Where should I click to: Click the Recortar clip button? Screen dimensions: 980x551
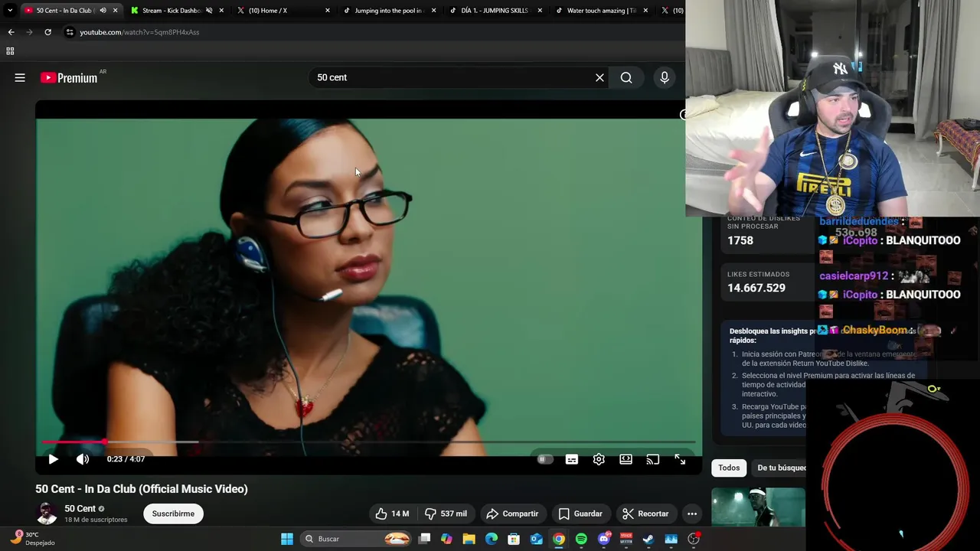pos(645,514)
